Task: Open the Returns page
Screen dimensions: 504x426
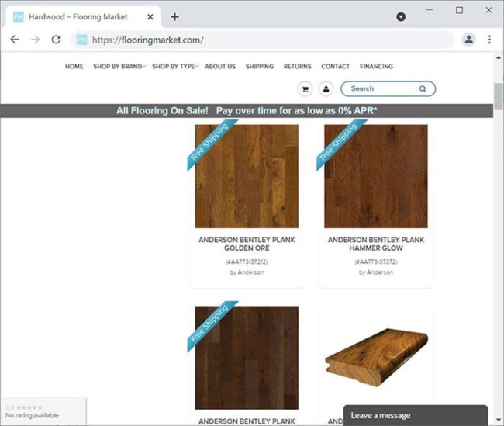Action: tap(297, 66)
